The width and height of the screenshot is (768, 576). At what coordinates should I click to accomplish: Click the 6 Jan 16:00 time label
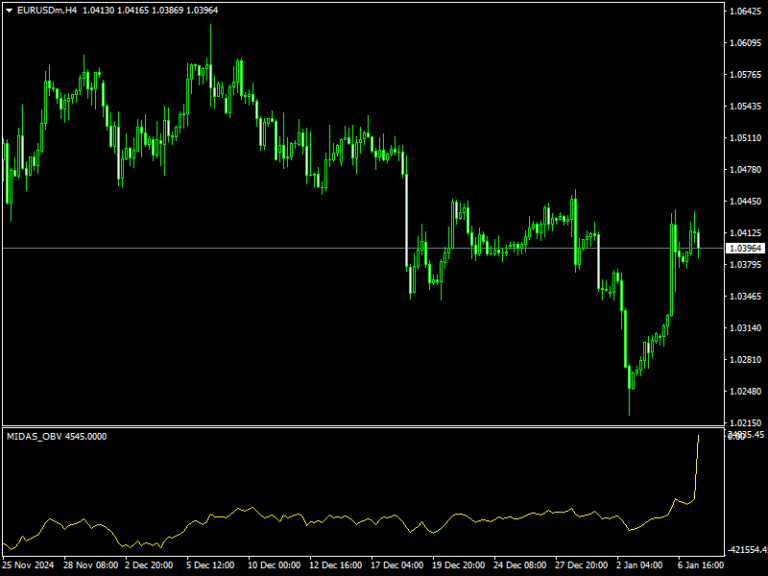click(x=701, y=565)
